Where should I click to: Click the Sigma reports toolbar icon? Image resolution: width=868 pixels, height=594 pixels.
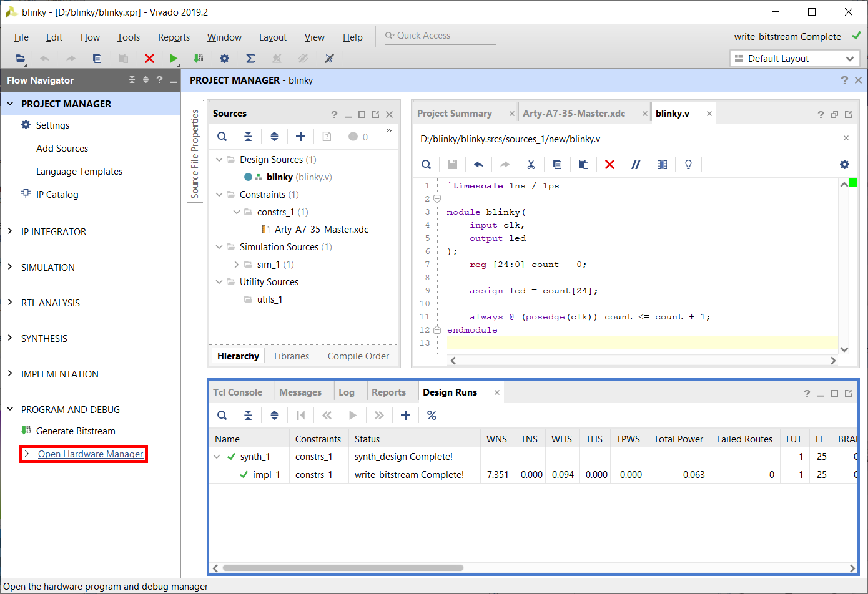click(250, 59)
